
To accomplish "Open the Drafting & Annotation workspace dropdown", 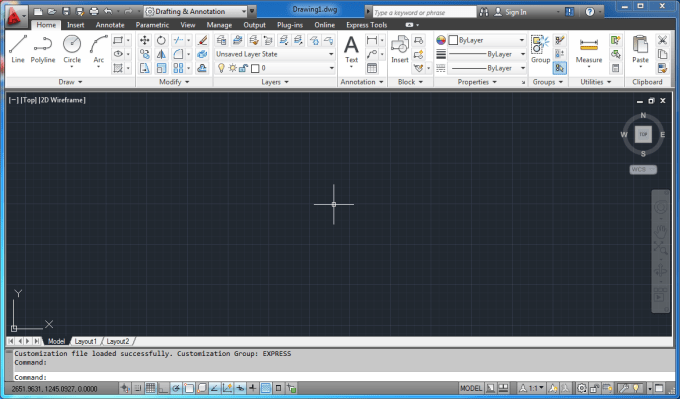I will pos(196,11).
